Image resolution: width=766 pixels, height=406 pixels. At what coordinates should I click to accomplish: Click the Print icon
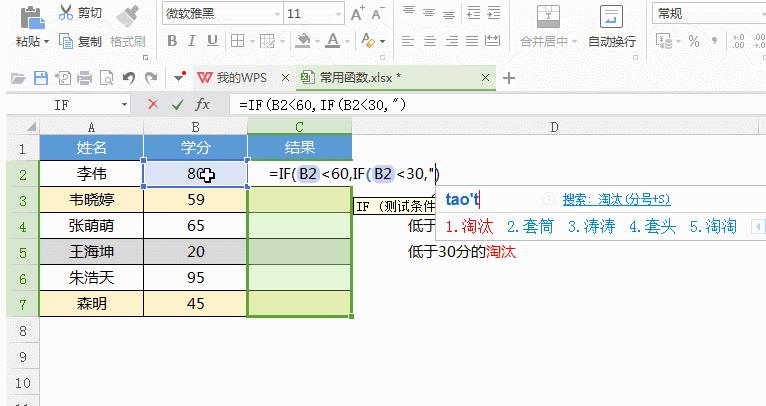point(85,78)
